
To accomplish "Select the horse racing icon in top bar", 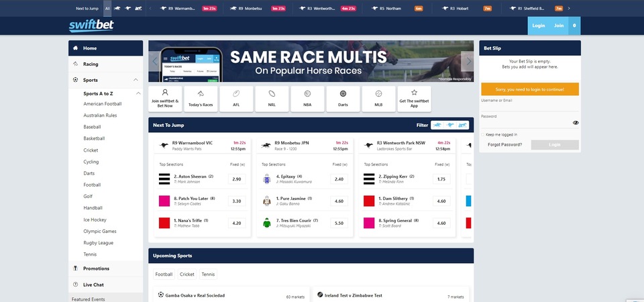I will coord(117,8).
